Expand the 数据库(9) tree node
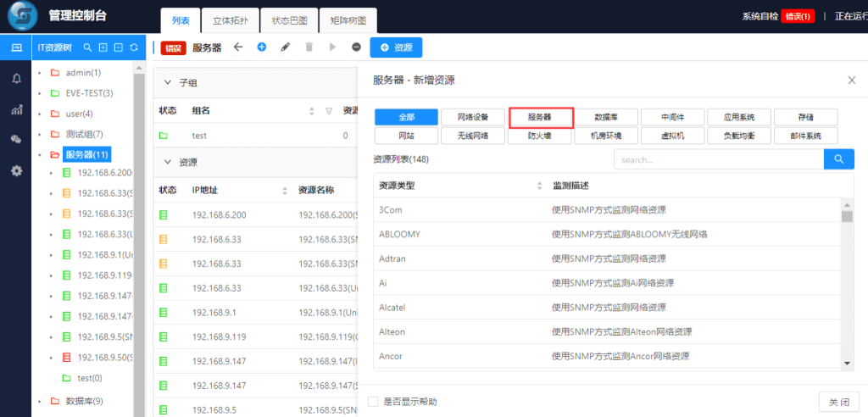This screenshot has width=868, height=417. pos(40,401)
